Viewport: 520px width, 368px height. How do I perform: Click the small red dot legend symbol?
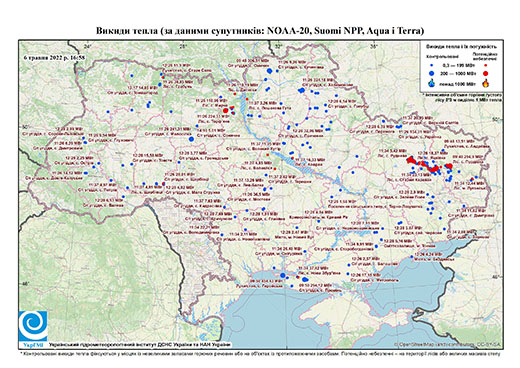[x=486, y=66]
